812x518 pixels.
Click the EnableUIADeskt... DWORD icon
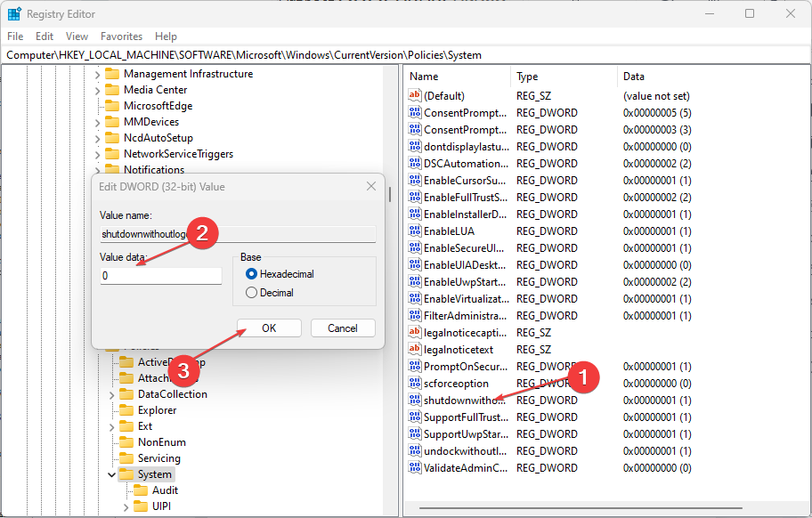[414, 264]
